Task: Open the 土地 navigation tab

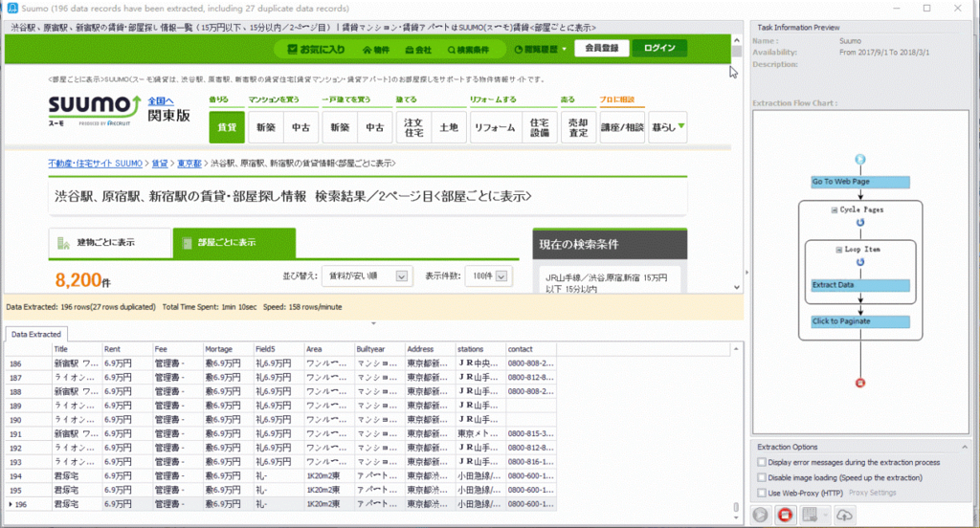Action: 449,127
